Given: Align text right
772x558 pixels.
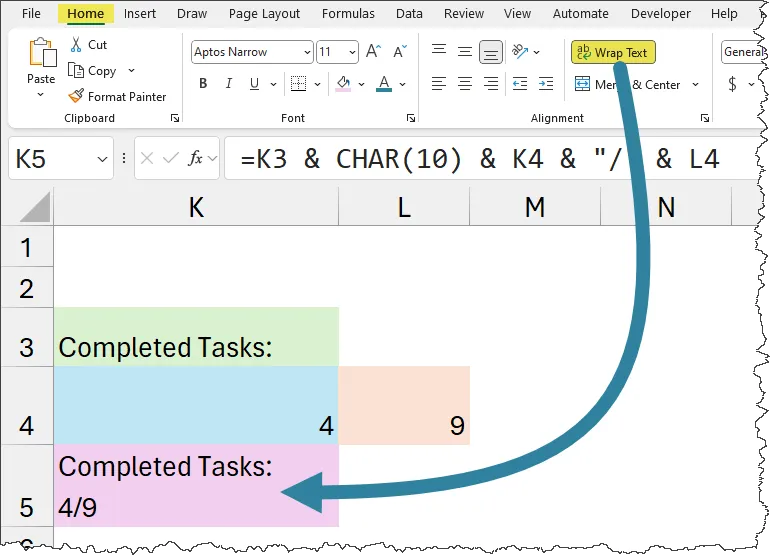Looking at the screenshot, I should click(490, 84).
